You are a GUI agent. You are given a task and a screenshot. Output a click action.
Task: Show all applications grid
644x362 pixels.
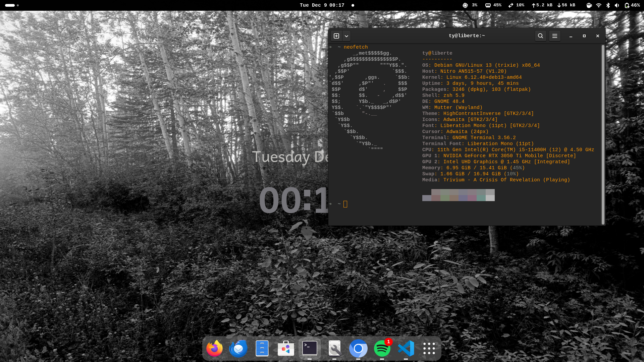pyautogui.click(x=429, y=349)
